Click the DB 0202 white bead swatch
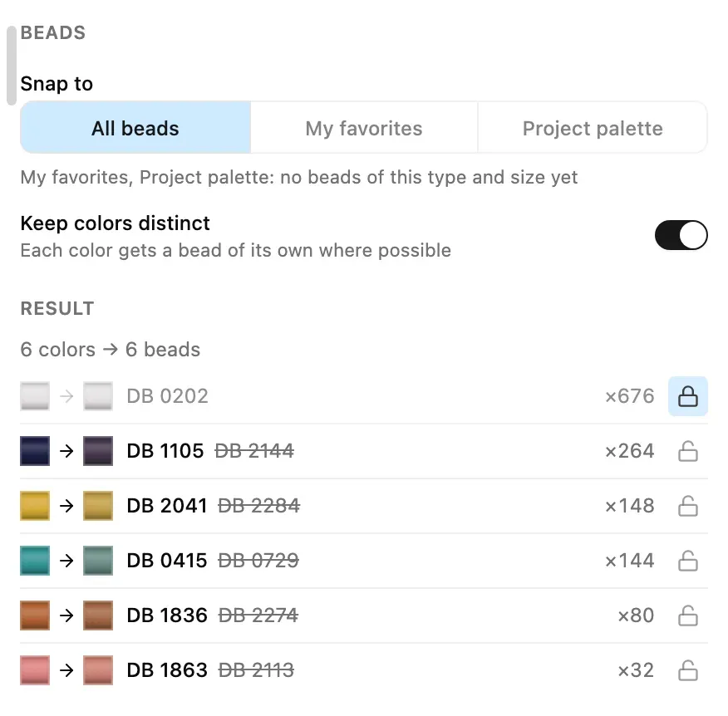The width and height of the screenshot is (728, 716). [x=98, y=396]
